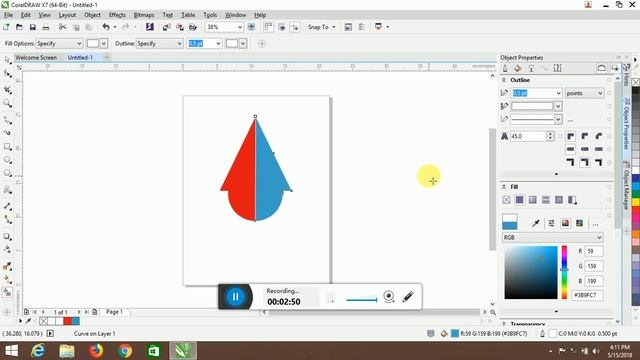Pick a shade in RGB color field

tap(531, 272)
